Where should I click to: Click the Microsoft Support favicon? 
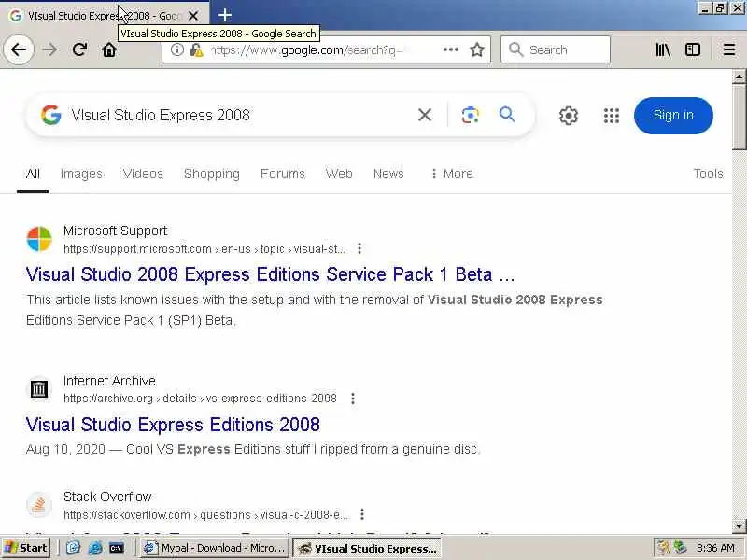tap(39, 239)
